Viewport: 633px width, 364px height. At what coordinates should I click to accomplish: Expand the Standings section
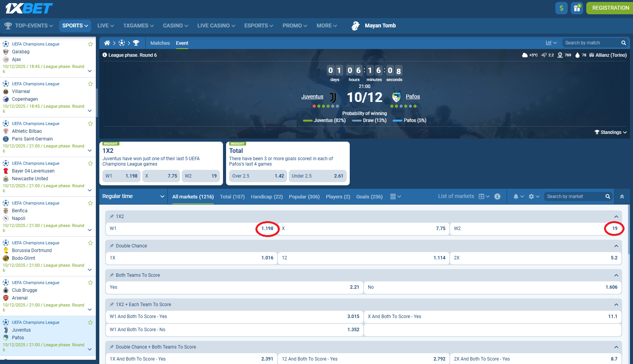[x=611, y=132]
